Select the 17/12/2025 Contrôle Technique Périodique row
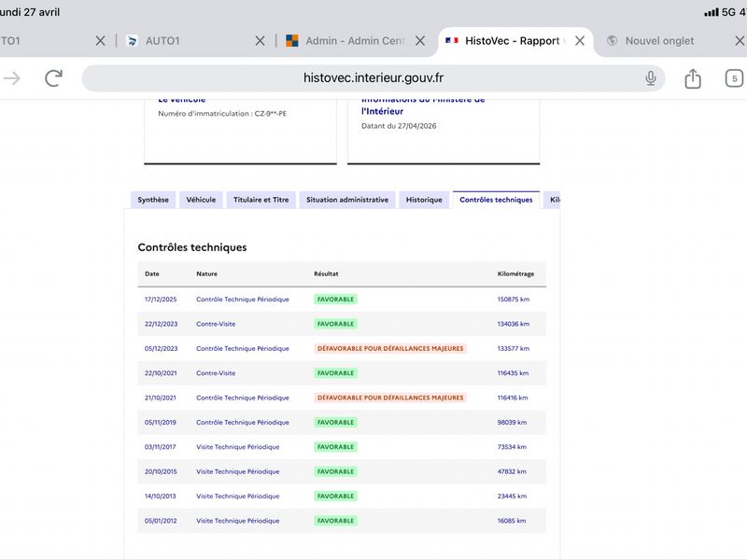The image size is (747, 560). pyautogui.click(x=342, y=300)
